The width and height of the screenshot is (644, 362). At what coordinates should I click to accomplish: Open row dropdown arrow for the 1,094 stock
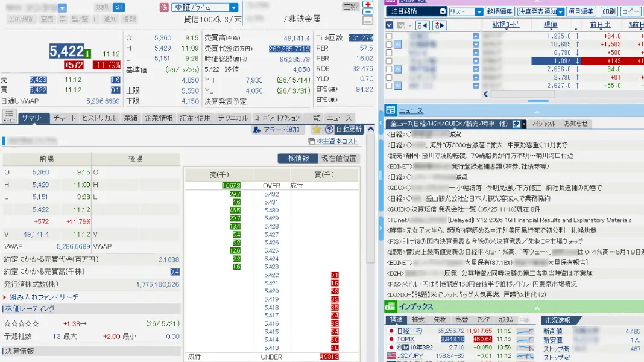(476, 61)
